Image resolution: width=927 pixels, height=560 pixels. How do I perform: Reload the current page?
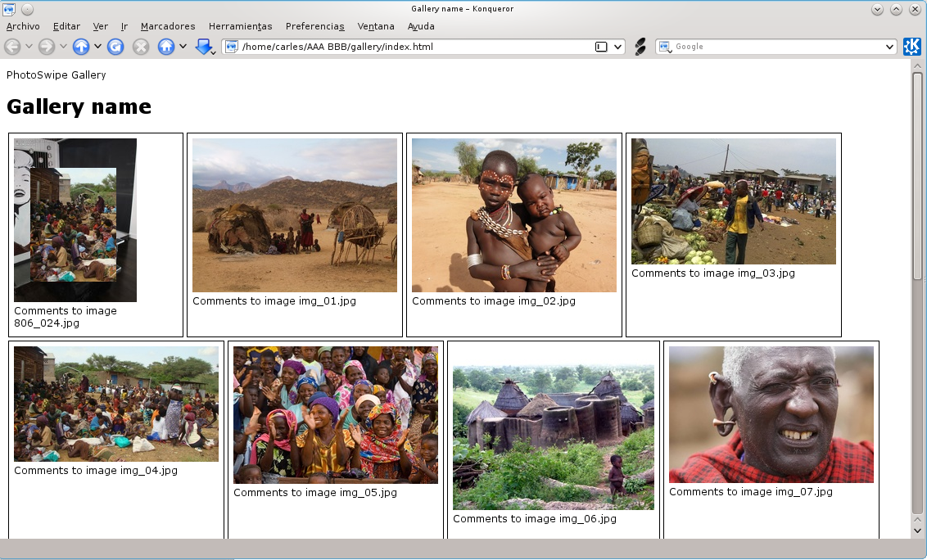tap(115, 47)
